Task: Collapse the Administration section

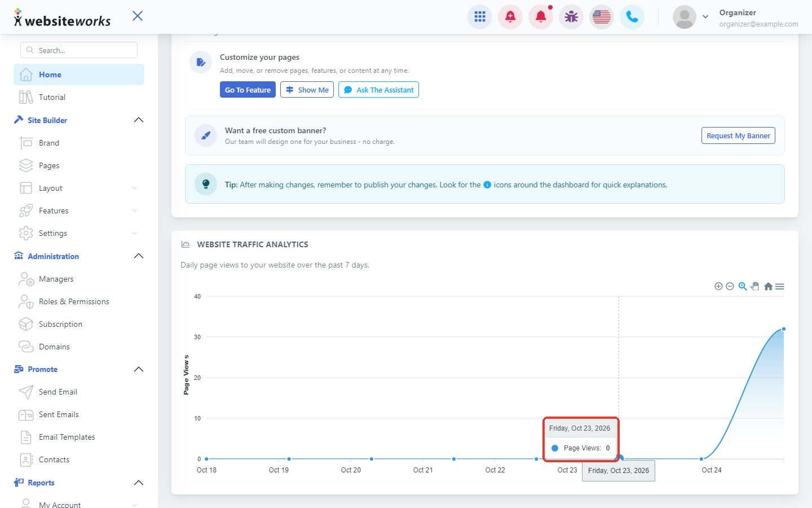Action: coord(139,256)
